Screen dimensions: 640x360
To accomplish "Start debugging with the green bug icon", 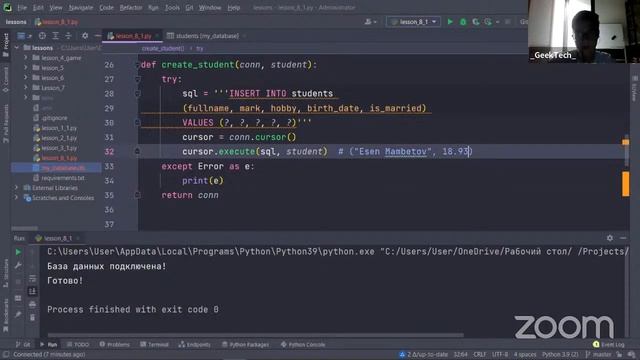I will point(463,22).
